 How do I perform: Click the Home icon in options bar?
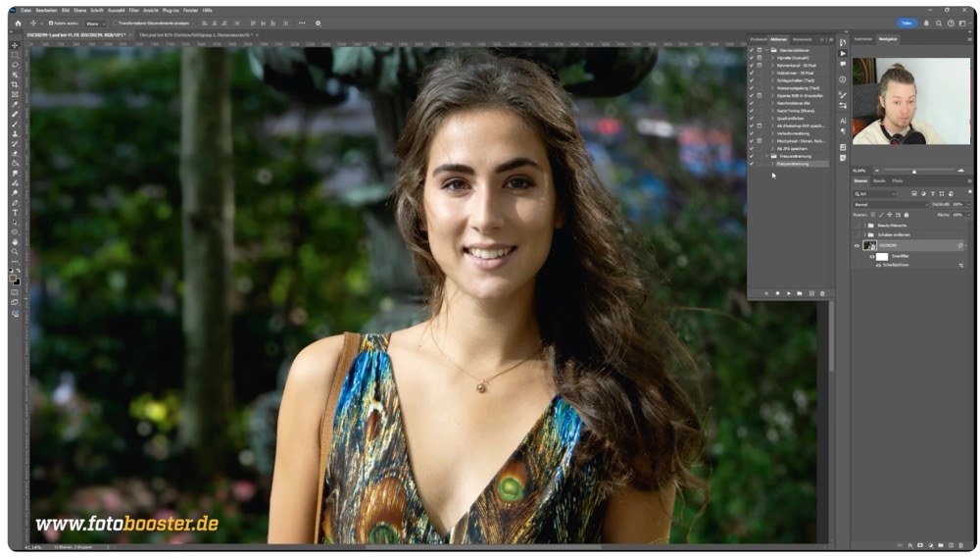(18, 23)
